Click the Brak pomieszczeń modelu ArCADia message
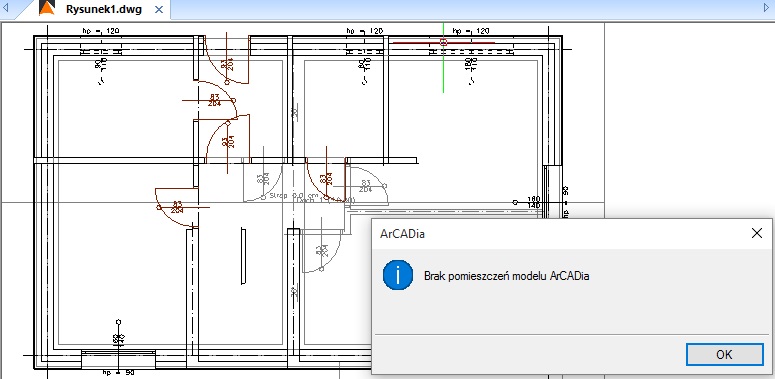This screenshot has width=775, height=379. (x=507, y=276)
